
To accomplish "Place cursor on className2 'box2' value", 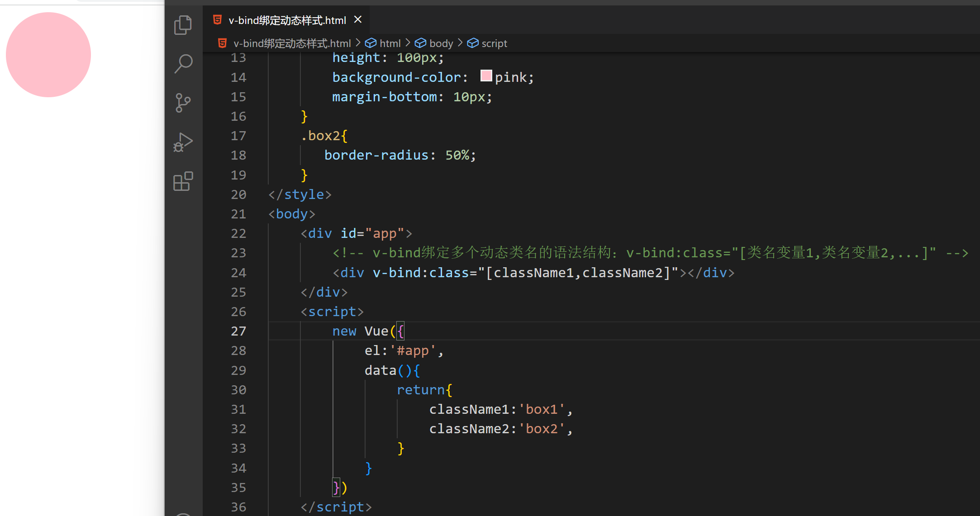I will (x=542, y=429).
